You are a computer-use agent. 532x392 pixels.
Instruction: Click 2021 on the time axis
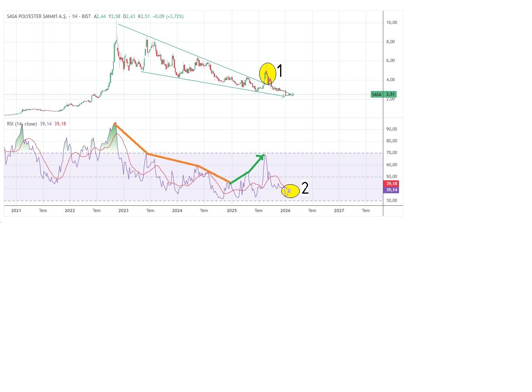tap(16, 211)
